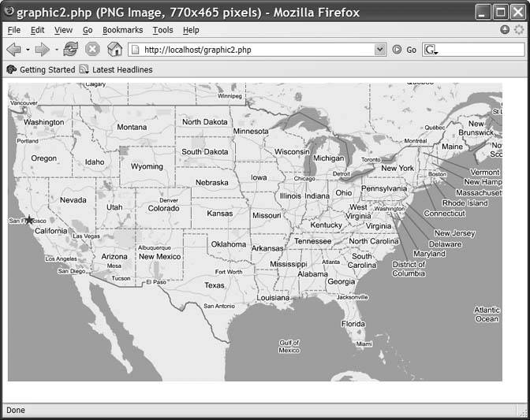
Task: Reload the current page
Action: coord(71,50)
